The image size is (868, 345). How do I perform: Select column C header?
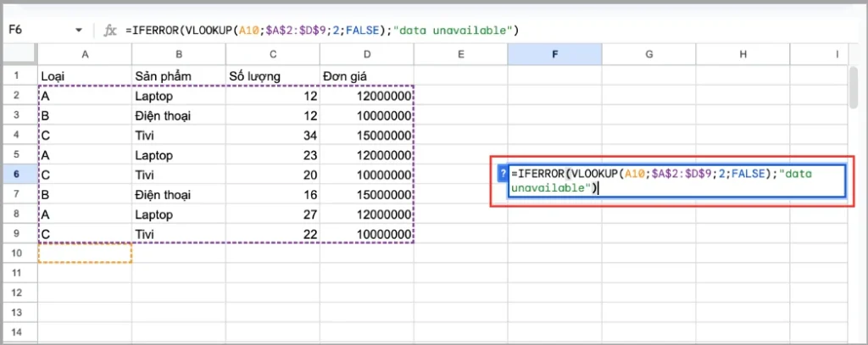pos(273,53)
